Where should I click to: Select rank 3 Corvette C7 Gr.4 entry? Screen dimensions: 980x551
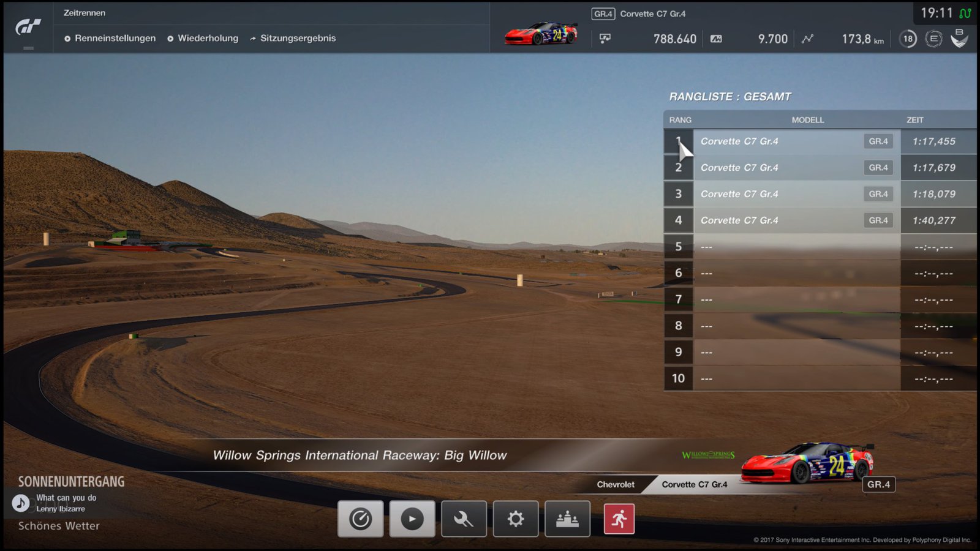click(820, 194)
